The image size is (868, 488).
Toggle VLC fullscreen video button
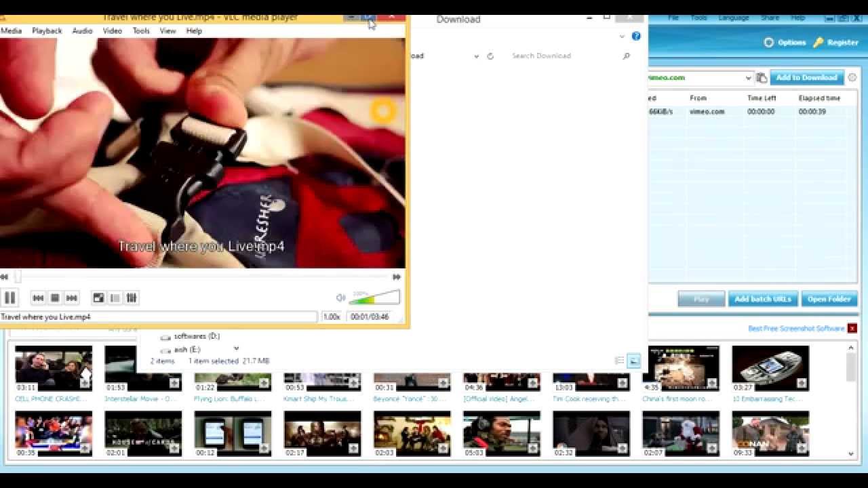coord(98,298)
